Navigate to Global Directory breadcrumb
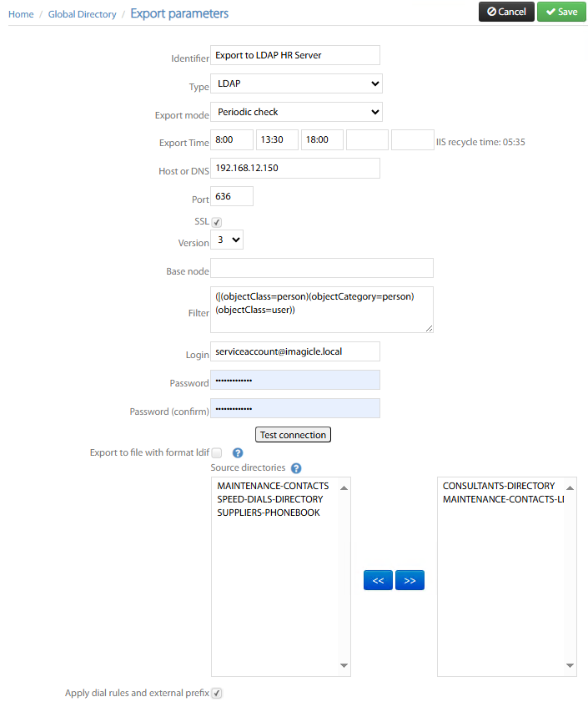Viewport: 588px width, 702px height. (x=82, y=14)
